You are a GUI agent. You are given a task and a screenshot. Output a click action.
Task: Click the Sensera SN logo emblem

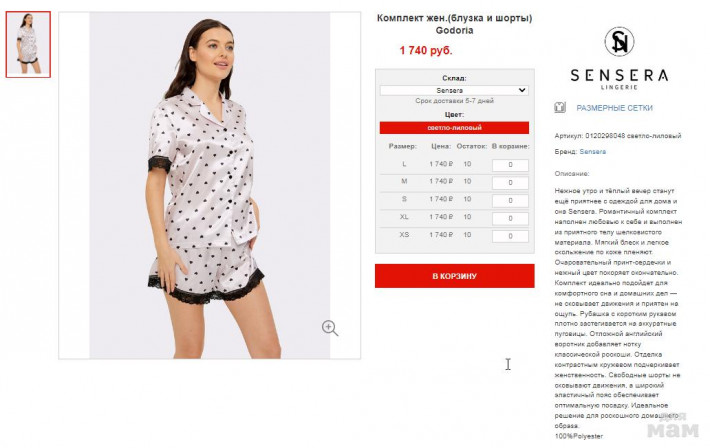619,42
